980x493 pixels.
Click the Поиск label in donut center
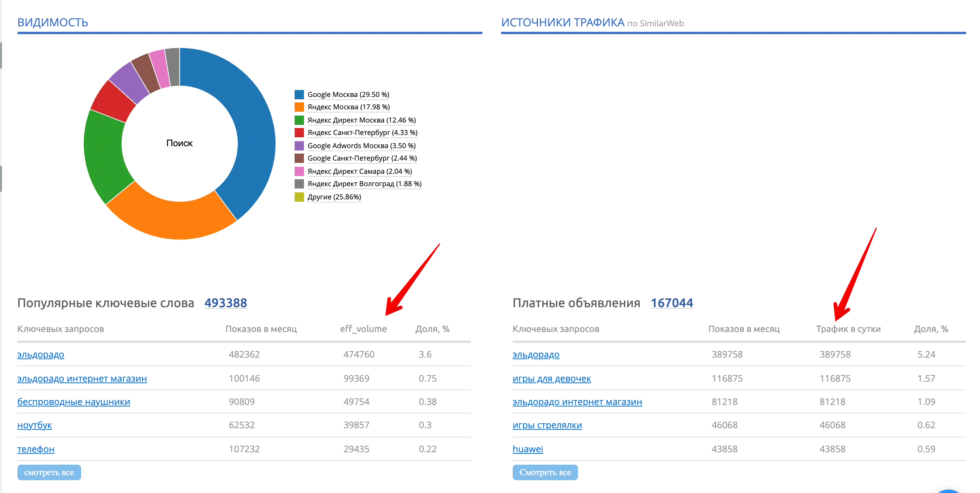(x=179, y=143)
